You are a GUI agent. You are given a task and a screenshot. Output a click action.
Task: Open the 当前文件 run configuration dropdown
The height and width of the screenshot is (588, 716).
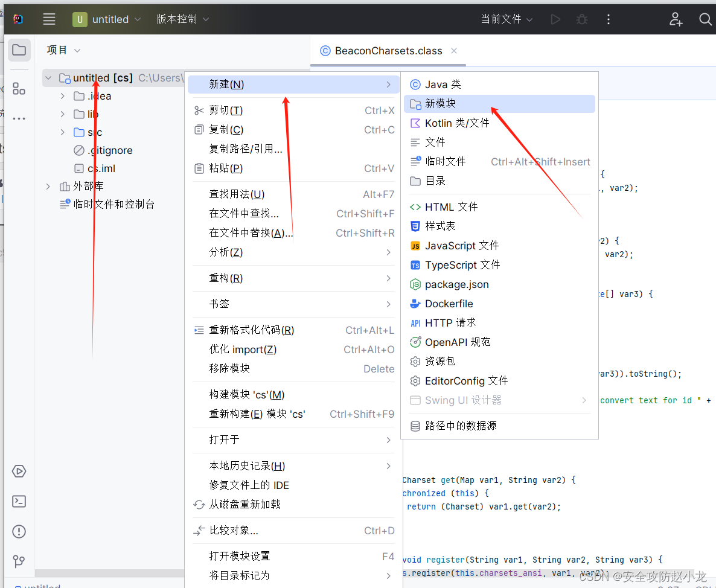507,19
